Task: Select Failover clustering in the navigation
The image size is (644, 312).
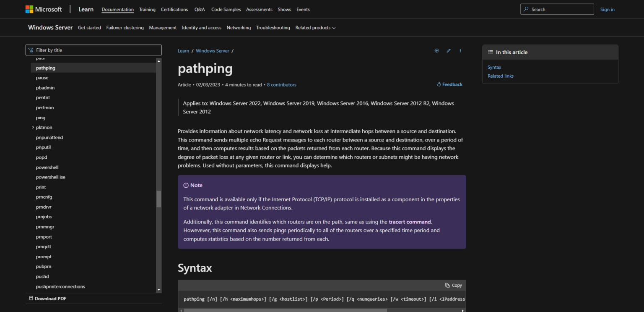Action: pos(125,28)
